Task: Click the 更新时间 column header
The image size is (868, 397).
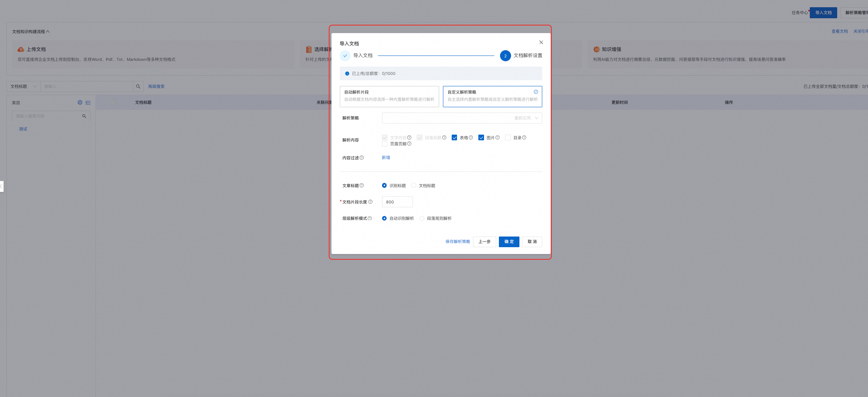Action: click(620, 102)
